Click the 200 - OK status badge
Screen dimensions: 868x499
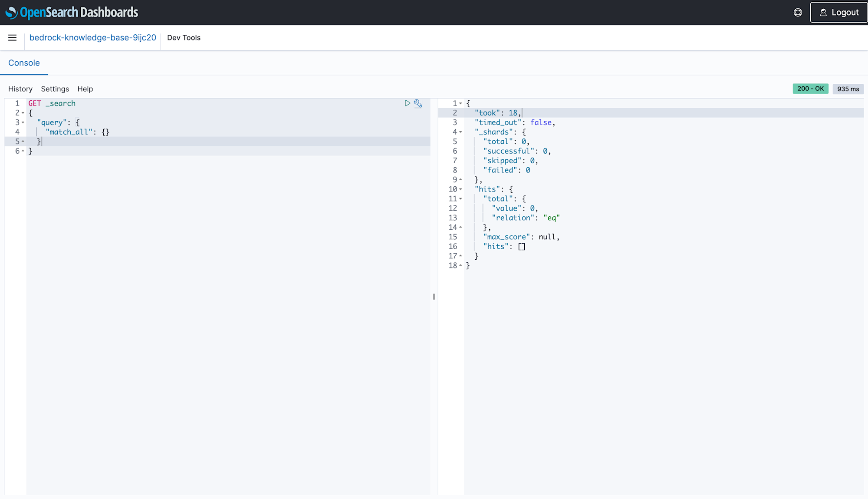[810, 89]
